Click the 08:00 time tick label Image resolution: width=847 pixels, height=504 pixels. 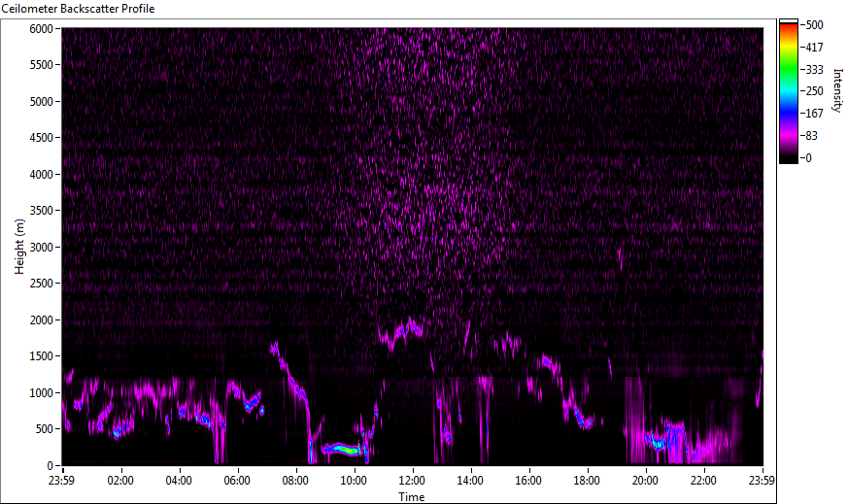(x=295, y=481)
